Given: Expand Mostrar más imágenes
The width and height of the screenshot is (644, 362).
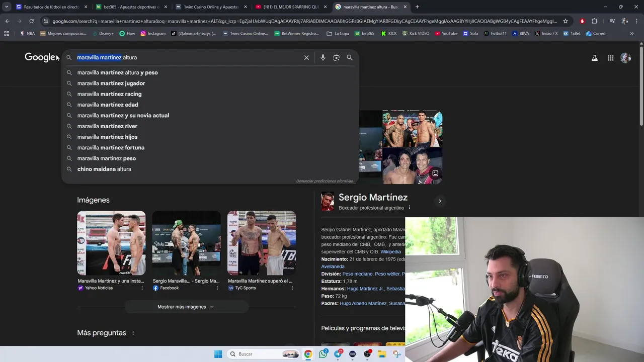Looking at the screenshot, I should (x=186, y=307).
